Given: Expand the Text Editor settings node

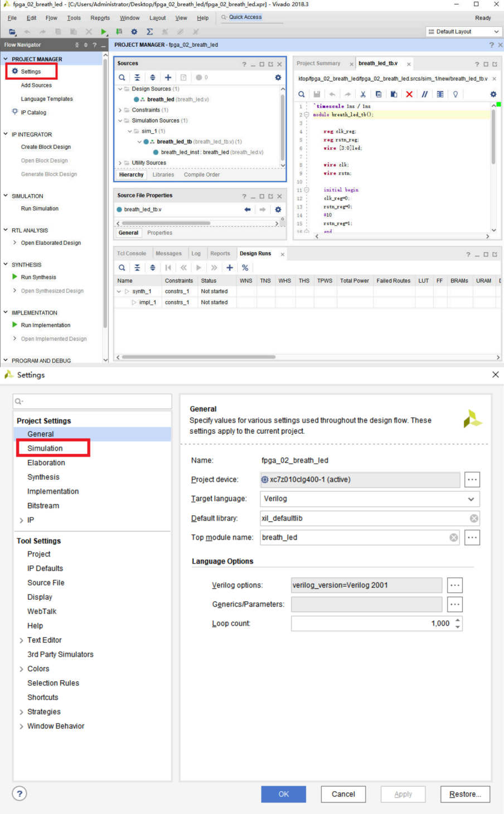Looking at the screenshot, I should pos(21,641).
